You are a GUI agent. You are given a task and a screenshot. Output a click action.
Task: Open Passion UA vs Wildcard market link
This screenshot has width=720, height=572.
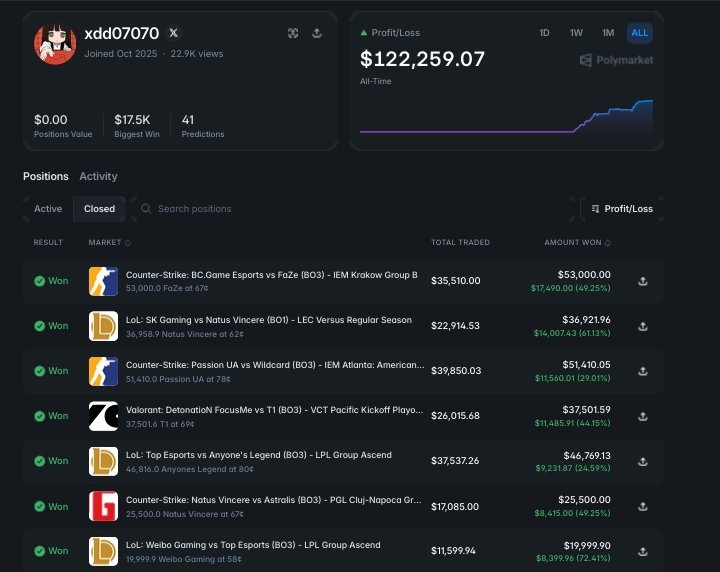(275, 365)
